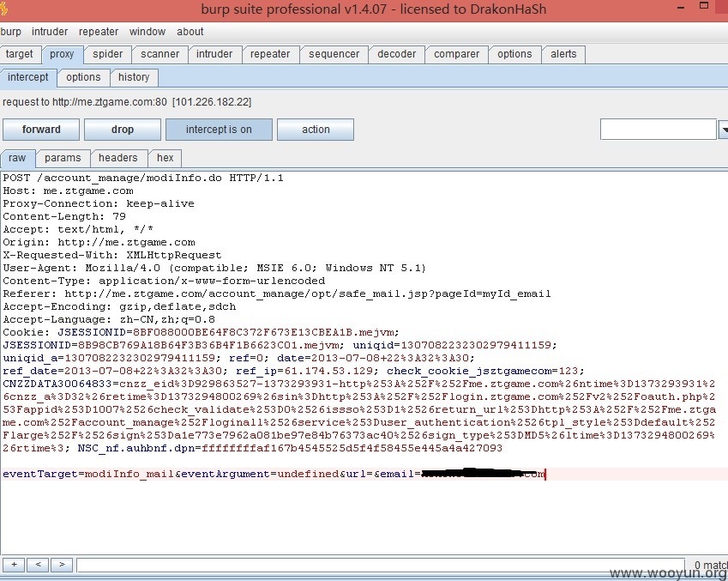Image resolution: width=728 pixels, height=581 pixels.
Task: Open the action menu button
Action: 316,130
